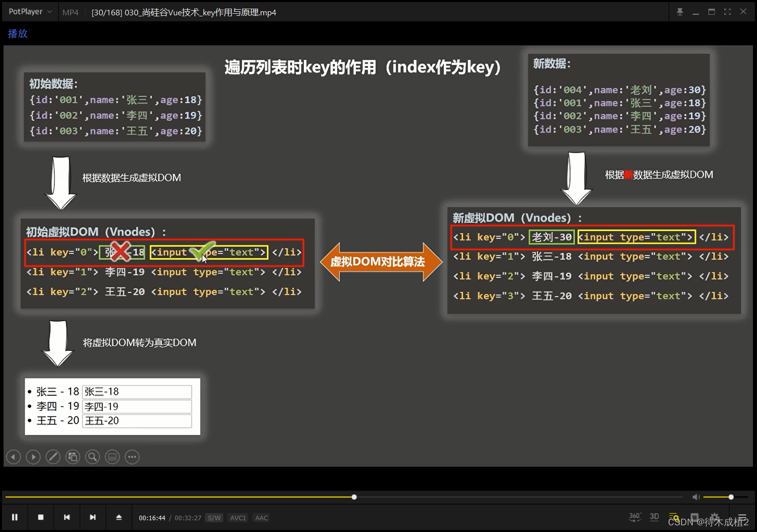Image resolution: width=757 pixels, height=532 pixels.
Task: Toggle the 360° video mode
Action: click(634, 517)
